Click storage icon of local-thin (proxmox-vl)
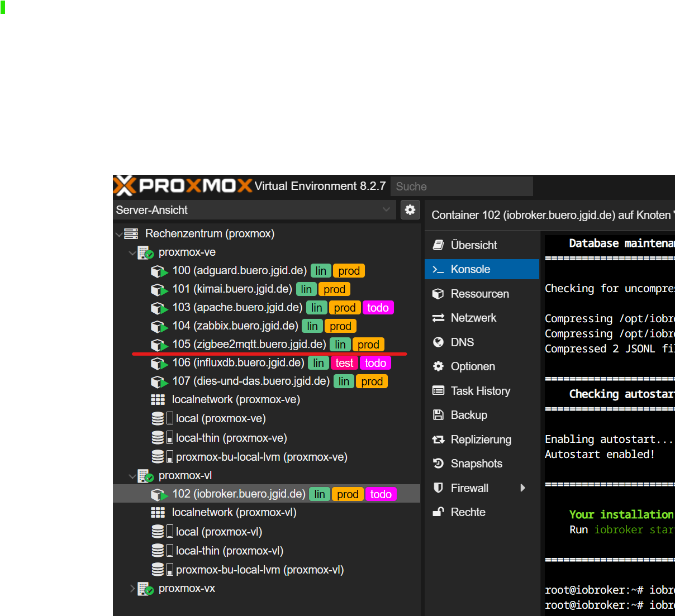Screen dimensions: 675x616 (162, 551)
